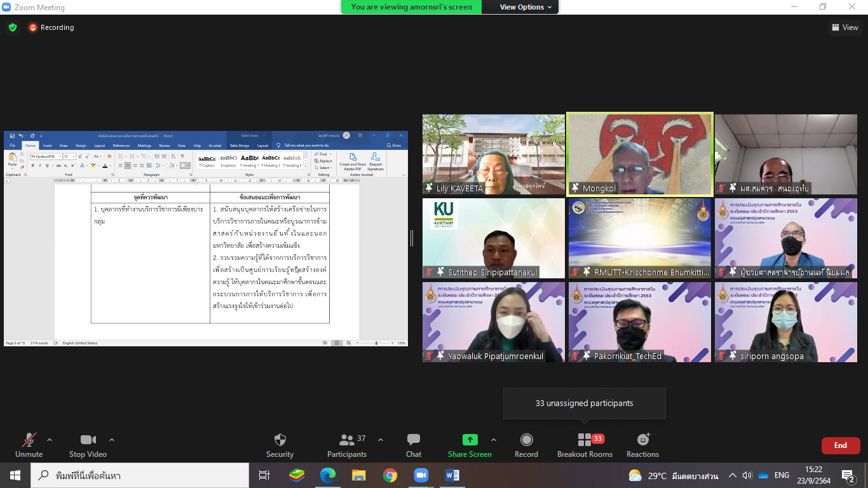Image resolution: width=868 pixels, height=488 pixels.
Task: Open the Participants panel
Action: pyautogui.click(x=347, y=445)
